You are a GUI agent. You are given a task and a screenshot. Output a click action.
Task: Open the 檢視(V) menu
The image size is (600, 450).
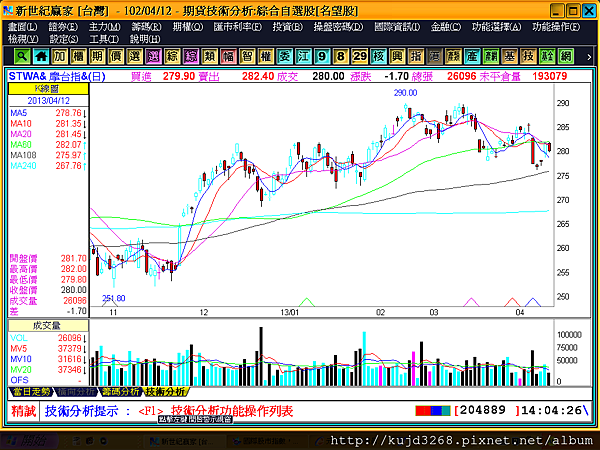(x=23, y=39)
